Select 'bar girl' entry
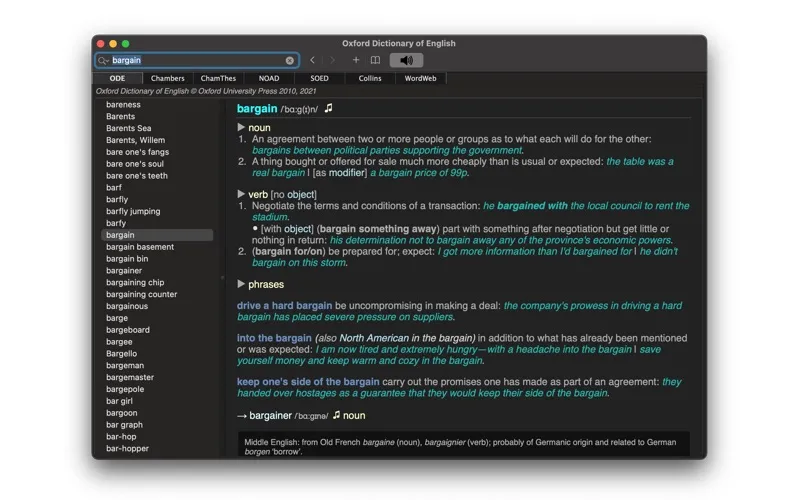 point(119,401)
